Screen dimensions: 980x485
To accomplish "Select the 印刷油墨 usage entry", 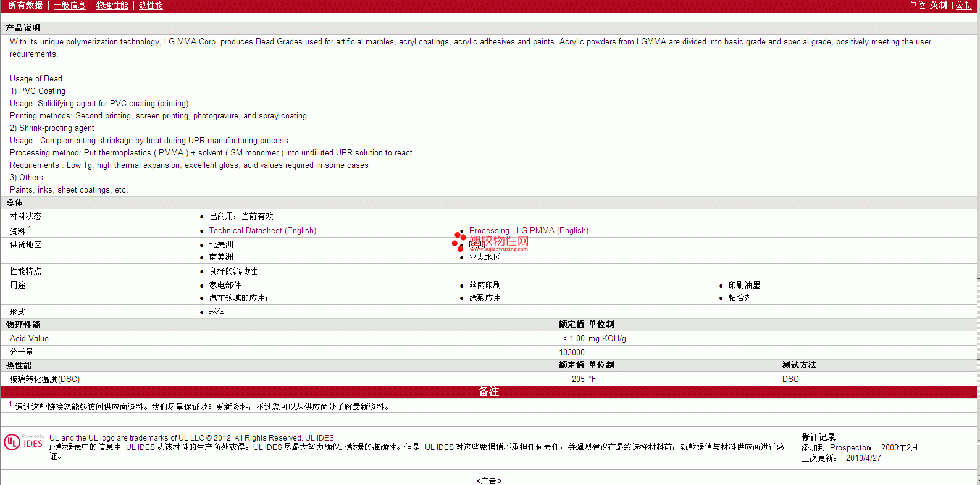I will [744, 286].
